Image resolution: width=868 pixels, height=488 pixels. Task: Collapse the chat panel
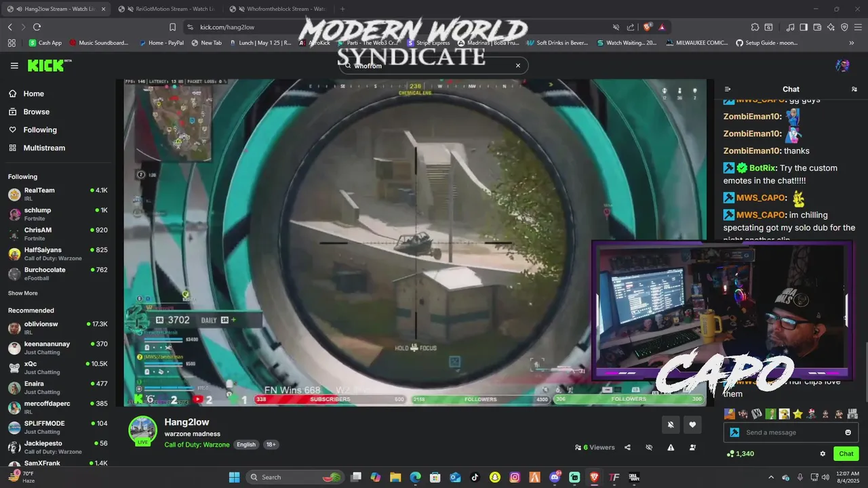click(x=728, y=89)
